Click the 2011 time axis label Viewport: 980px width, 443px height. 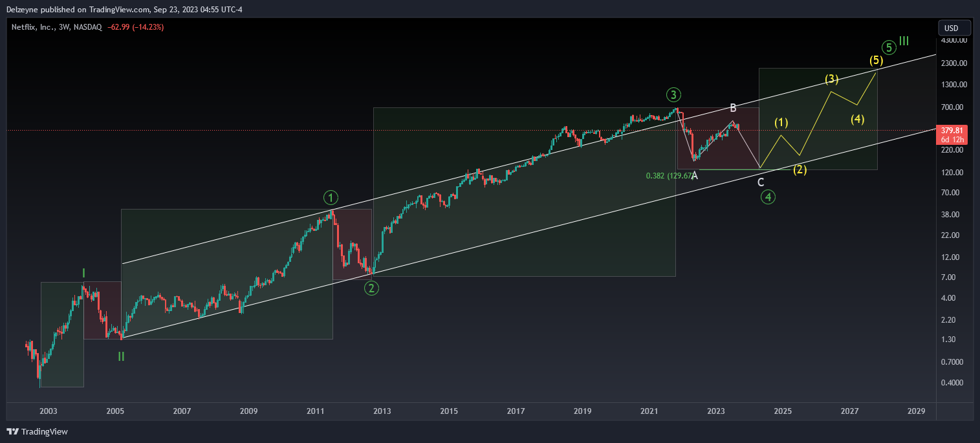click(315, 411)
